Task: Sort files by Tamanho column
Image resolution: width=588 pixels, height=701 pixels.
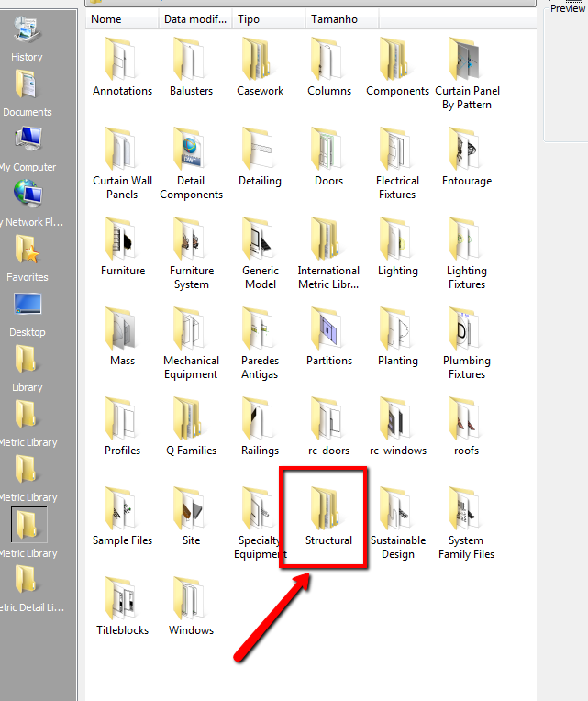Action: pyautogui.click(x=342, y=19)
